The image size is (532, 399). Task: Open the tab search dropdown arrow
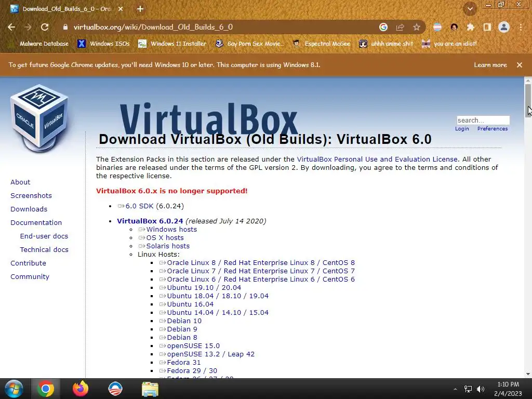pos(470,9)
